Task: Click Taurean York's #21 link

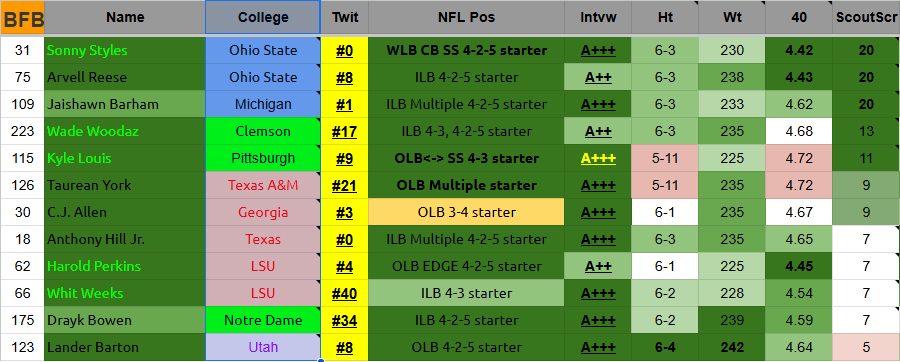Action: [x=344, y=185]
